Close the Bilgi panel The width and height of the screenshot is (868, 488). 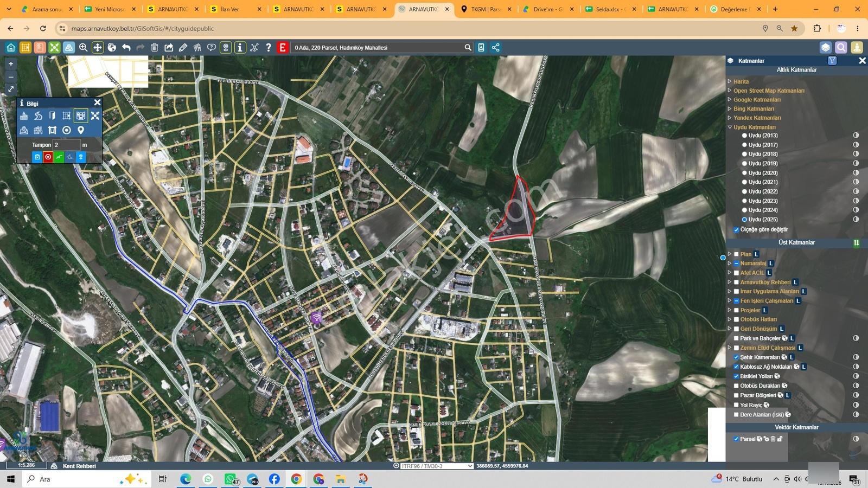(x=97, y=102)
